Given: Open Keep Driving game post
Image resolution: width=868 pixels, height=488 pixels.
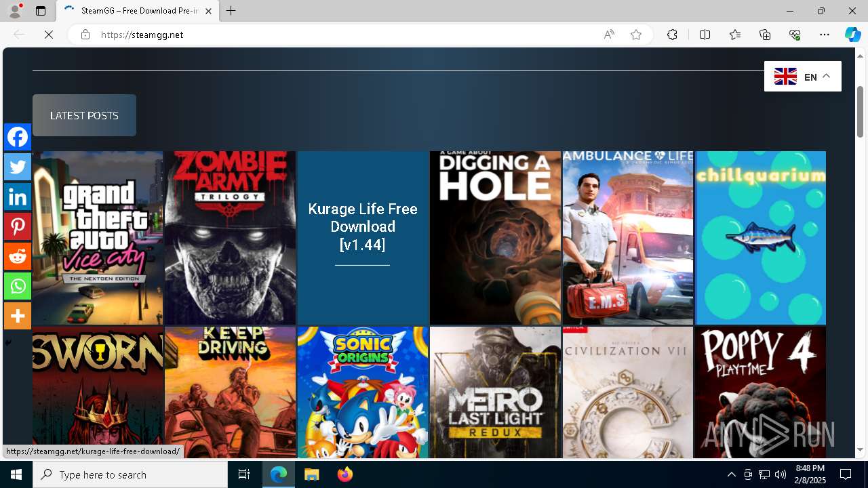Looking at the screenshot, I should (230, 392).
